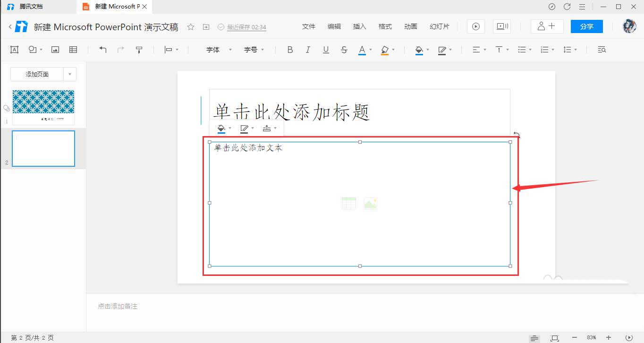Move the document to a folder
This screenshot has width=644, height=343.
(x=206, y=27)
